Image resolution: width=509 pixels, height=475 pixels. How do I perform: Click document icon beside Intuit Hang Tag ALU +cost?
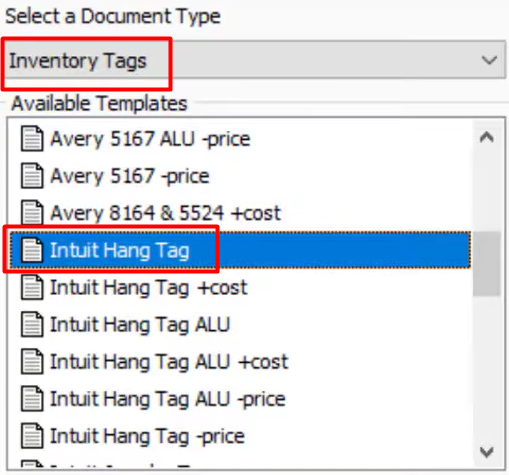(32, 362)
